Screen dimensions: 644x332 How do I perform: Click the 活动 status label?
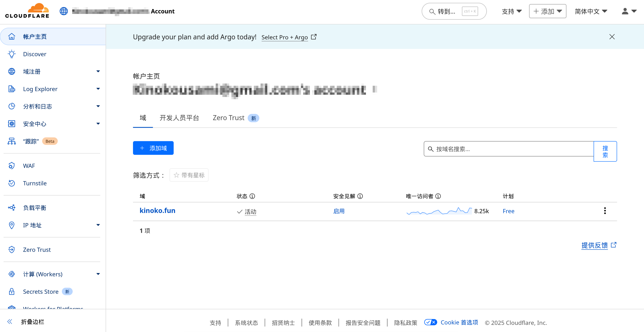(x=250, y=212)
